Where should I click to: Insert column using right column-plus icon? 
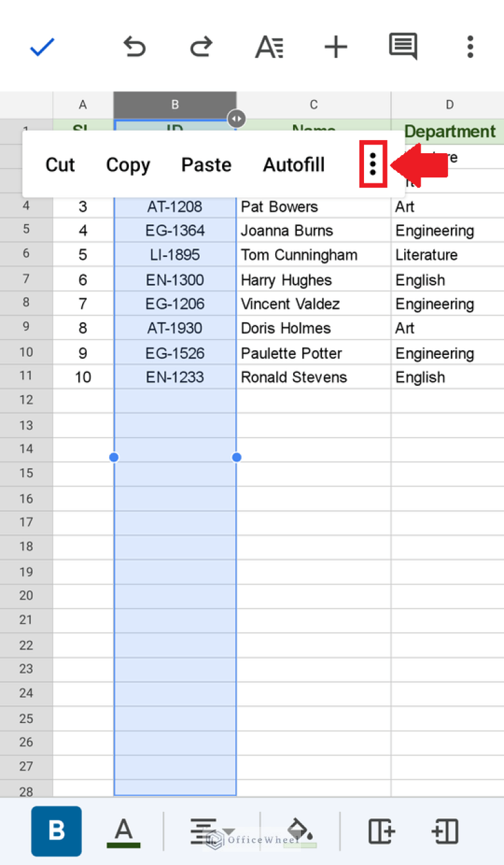[445, 831]
